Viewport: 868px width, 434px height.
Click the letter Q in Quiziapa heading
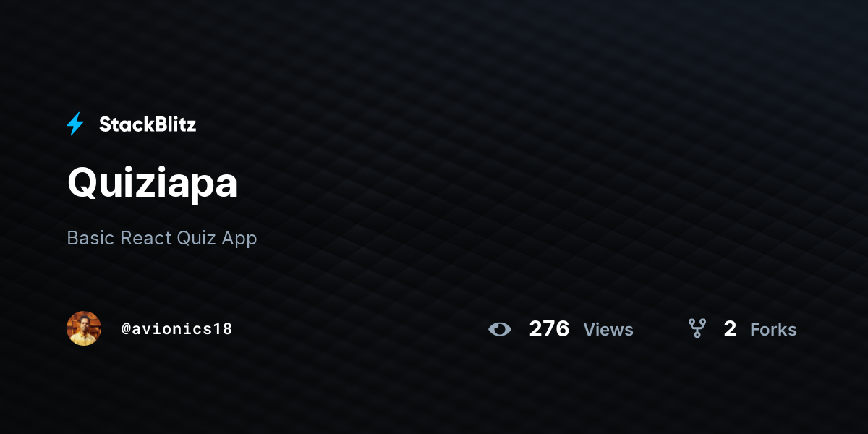82,184
